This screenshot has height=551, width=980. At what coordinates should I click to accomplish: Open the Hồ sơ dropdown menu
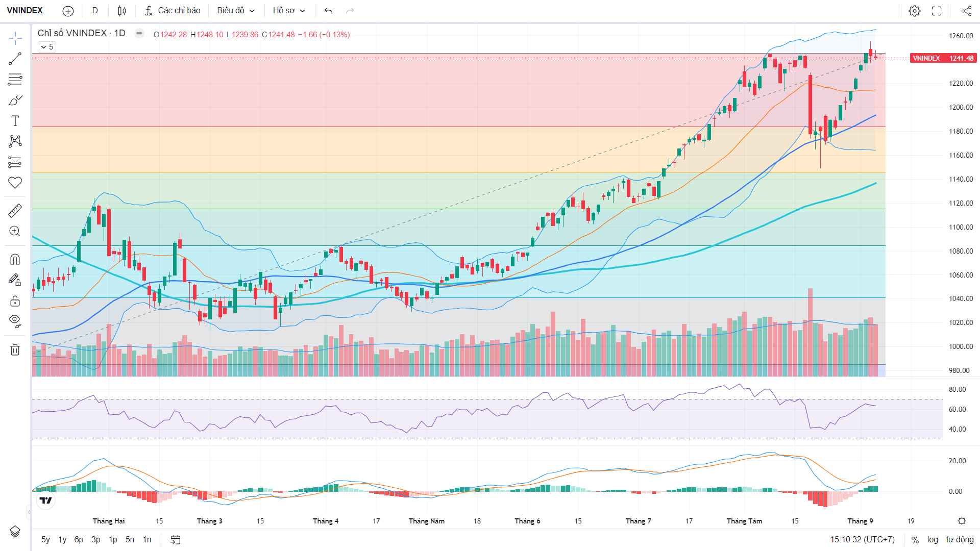[289, 11]
